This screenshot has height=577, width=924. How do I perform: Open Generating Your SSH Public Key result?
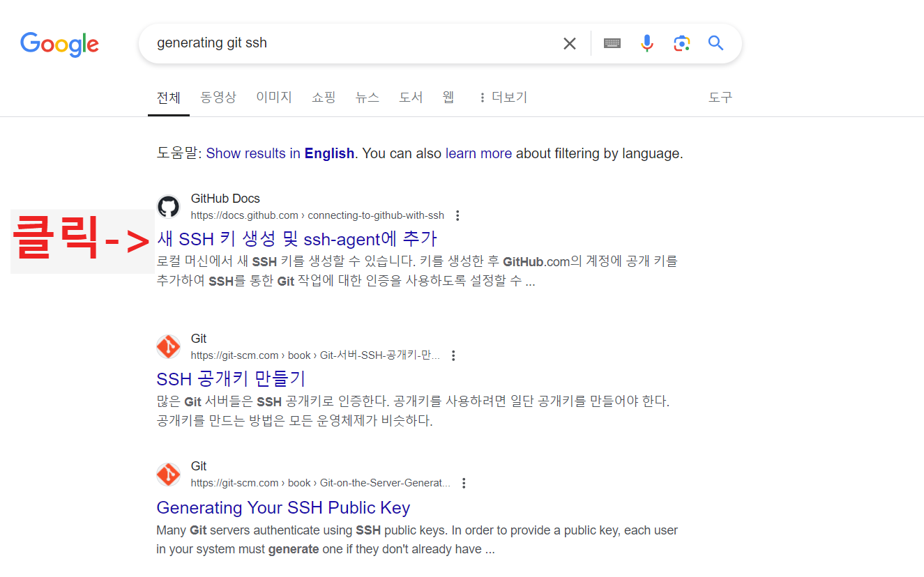click(283, 507)
